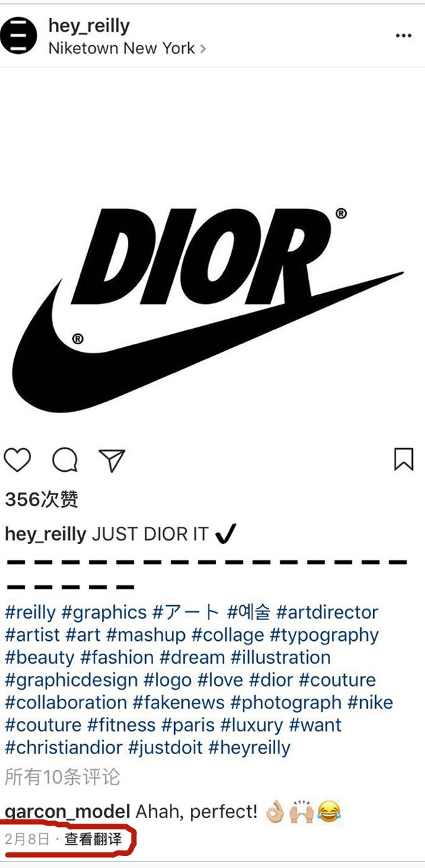Expand location chevron next to Niketown
The image size is (425, 868).
tap(203, 49)
